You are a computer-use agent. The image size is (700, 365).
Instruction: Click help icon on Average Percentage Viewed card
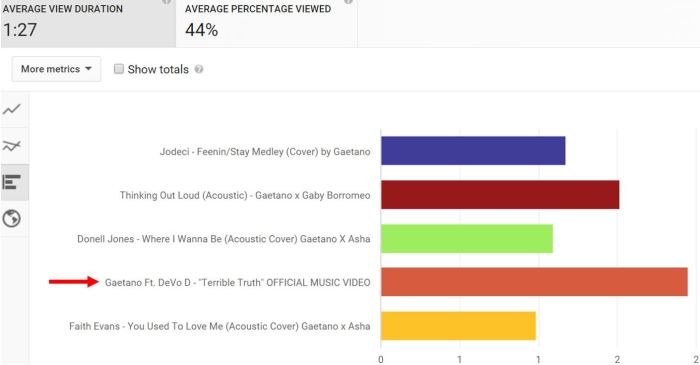348,2
